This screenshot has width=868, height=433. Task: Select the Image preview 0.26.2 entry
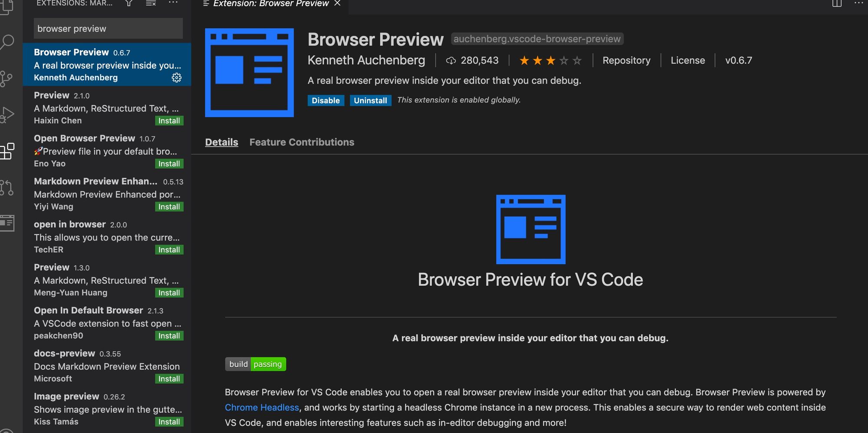(x=107, y=408)
